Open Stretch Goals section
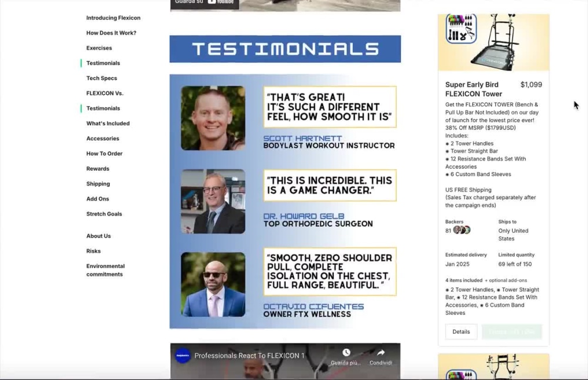Viewport: 588px width, 380px height. [104, 214]
